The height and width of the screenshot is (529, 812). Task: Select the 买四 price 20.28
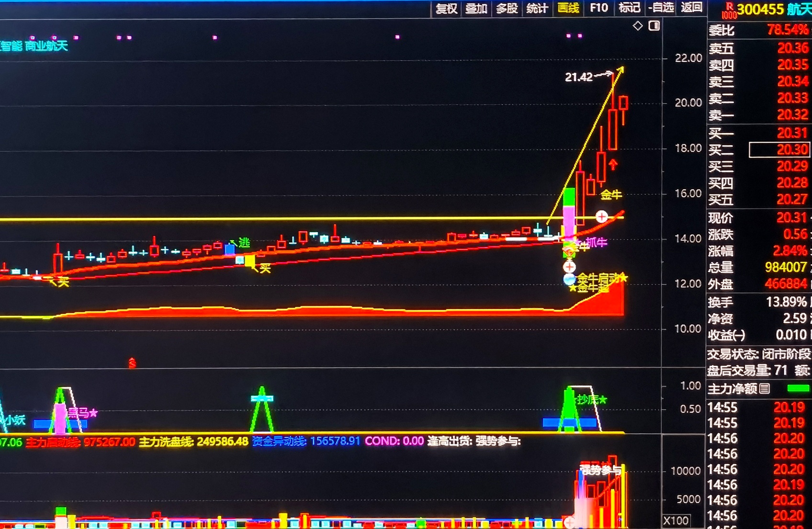coord(793,183)
